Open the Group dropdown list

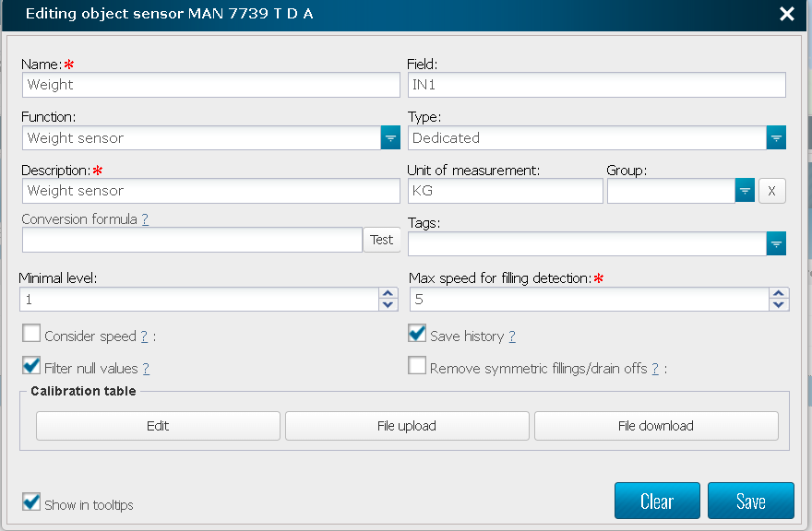pyautogui.click(x=745, y=191)
